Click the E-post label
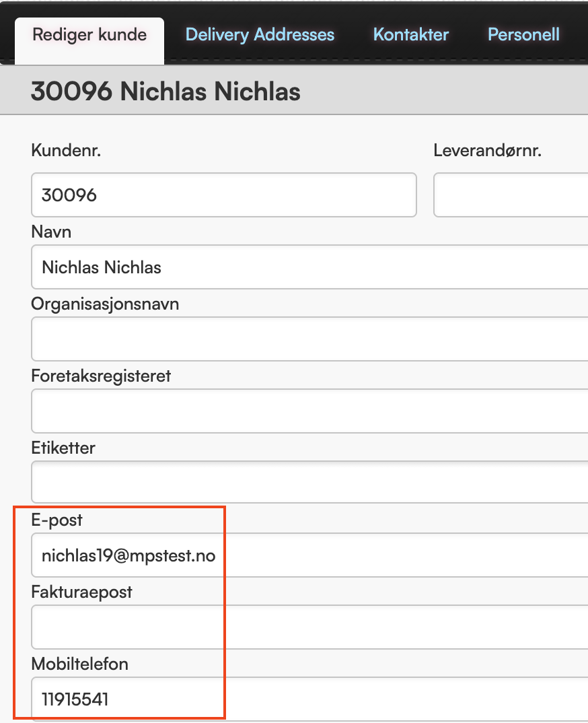 (x=57, y=520)
